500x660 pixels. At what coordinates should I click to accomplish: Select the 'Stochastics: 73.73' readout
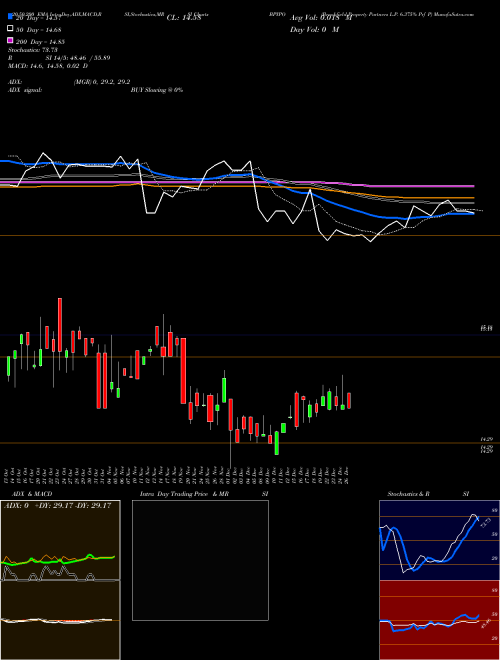coord(32,50)
